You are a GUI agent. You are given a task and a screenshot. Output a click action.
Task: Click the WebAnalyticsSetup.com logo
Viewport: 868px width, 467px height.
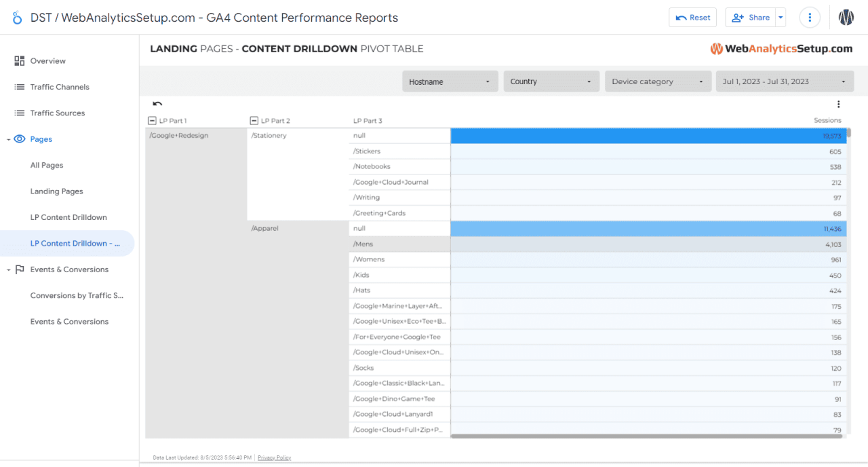click(781, 48)
